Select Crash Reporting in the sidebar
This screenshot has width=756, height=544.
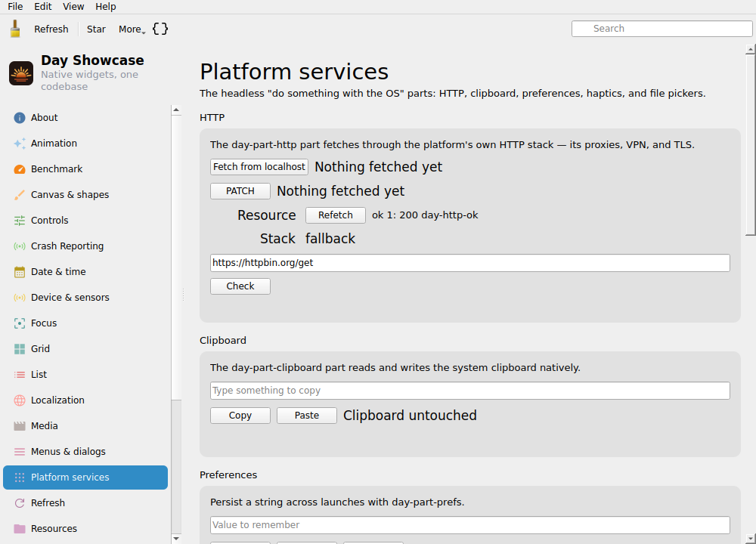tap(85, 246)
